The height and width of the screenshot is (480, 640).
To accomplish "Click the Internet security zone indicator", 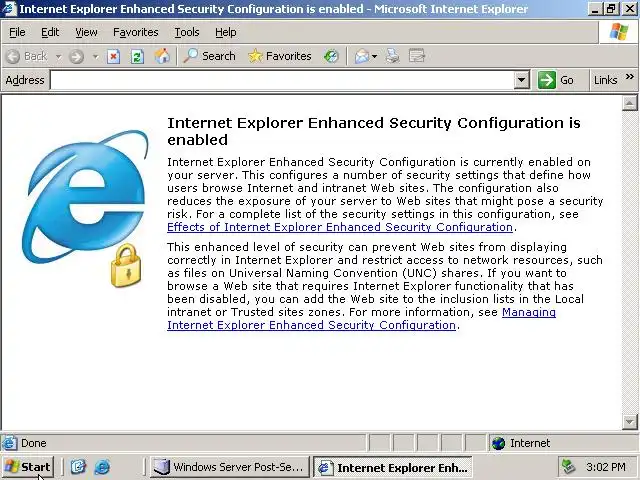I will [521, 443].
